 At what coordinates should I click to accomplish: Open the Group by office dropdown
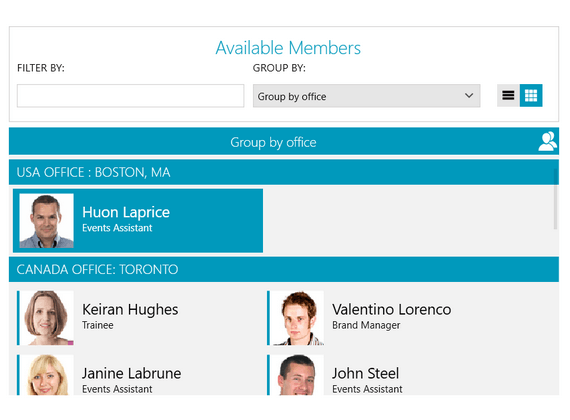point(366,96)
